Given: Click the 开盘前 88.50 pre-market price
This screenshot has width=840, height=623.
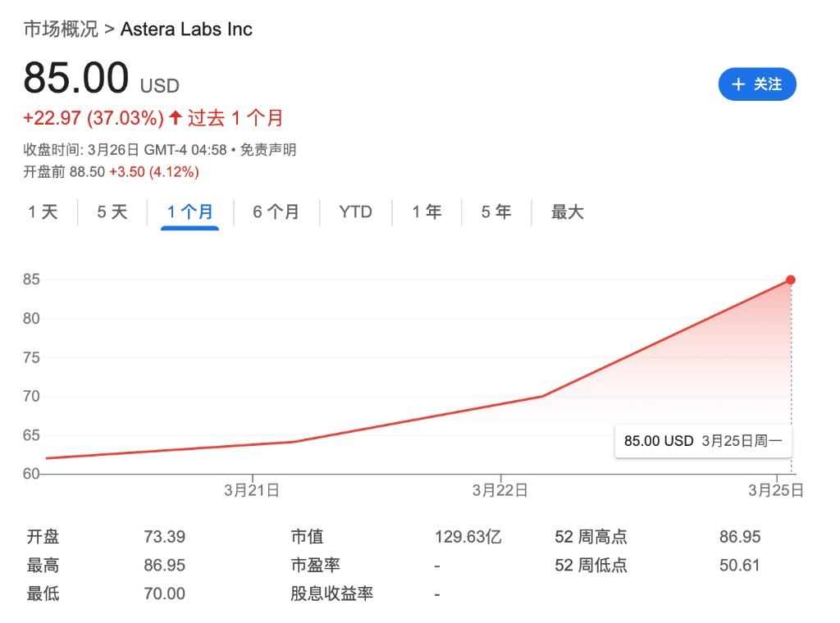Looking at the screenshot, I should pyautogui.click(x=64, y=172).
